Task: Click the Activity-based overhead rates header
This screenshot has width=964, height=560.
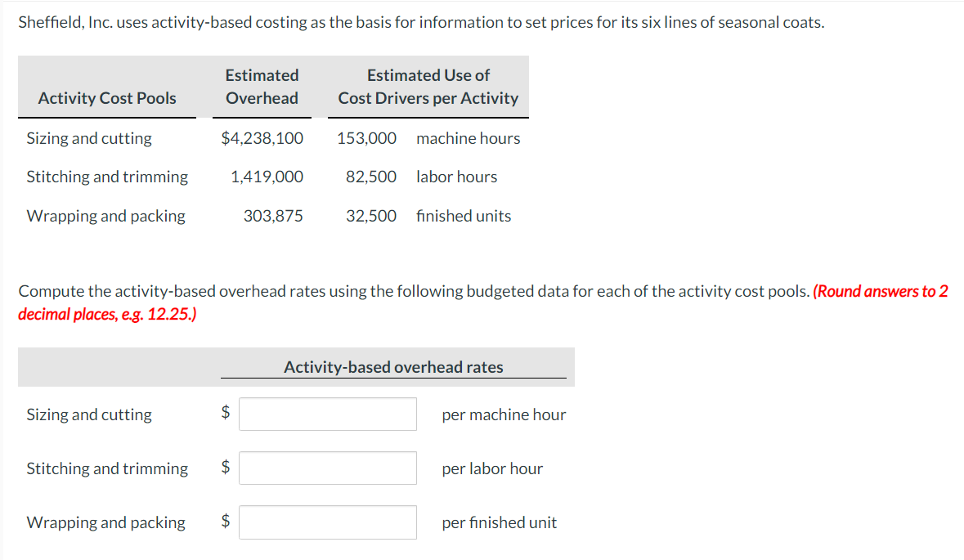Action: click(393, 367)
